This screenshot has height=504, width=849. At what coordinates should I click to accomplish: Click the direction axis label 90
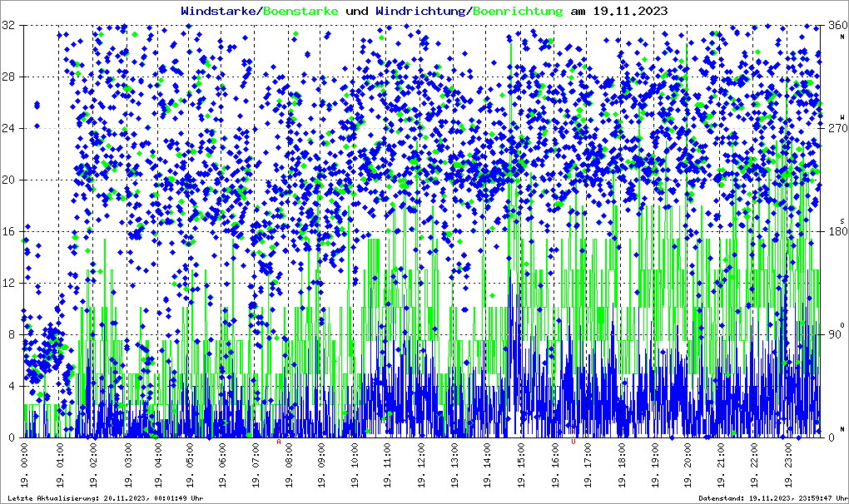pos(835,334)
